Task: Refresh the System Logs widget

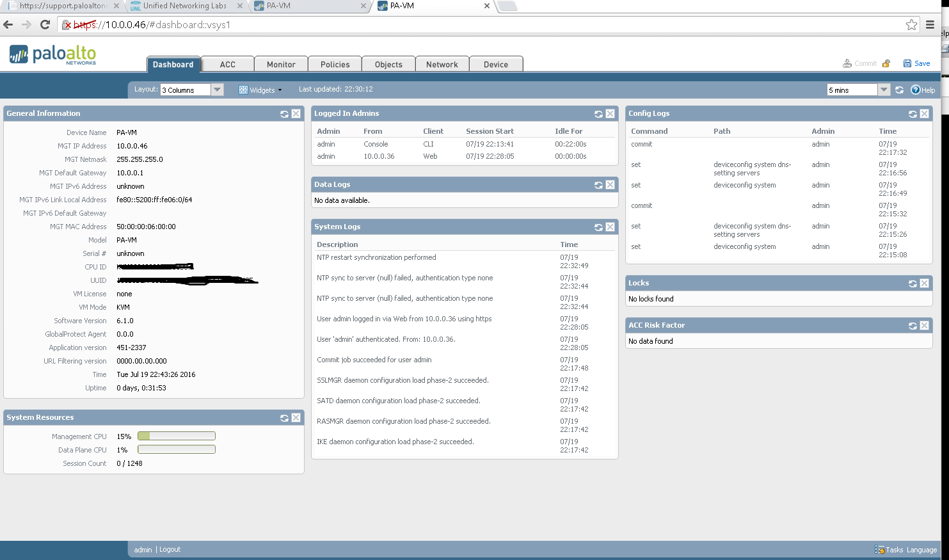Action: [598, 227]
